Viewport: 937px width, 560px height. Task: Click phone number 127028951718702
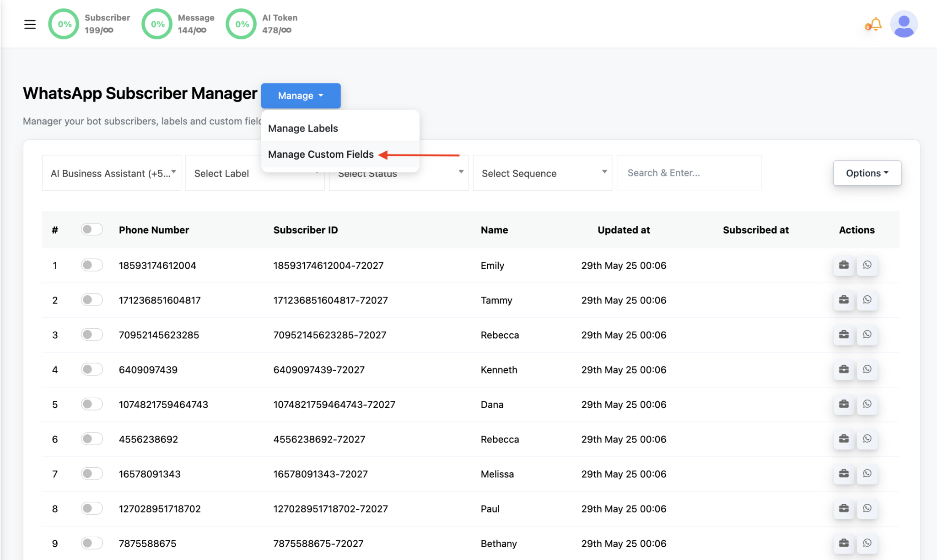(160, 509)
